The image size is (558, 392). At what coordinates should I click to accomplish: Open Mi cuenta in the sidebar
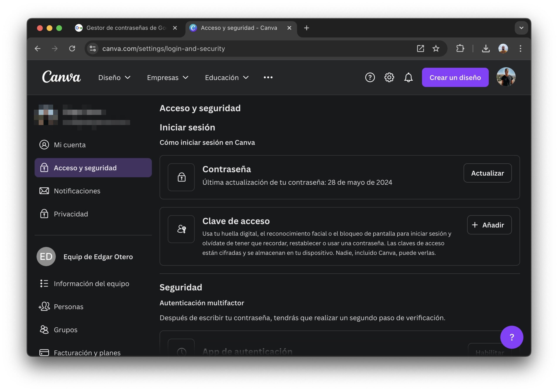pos(93,145)
